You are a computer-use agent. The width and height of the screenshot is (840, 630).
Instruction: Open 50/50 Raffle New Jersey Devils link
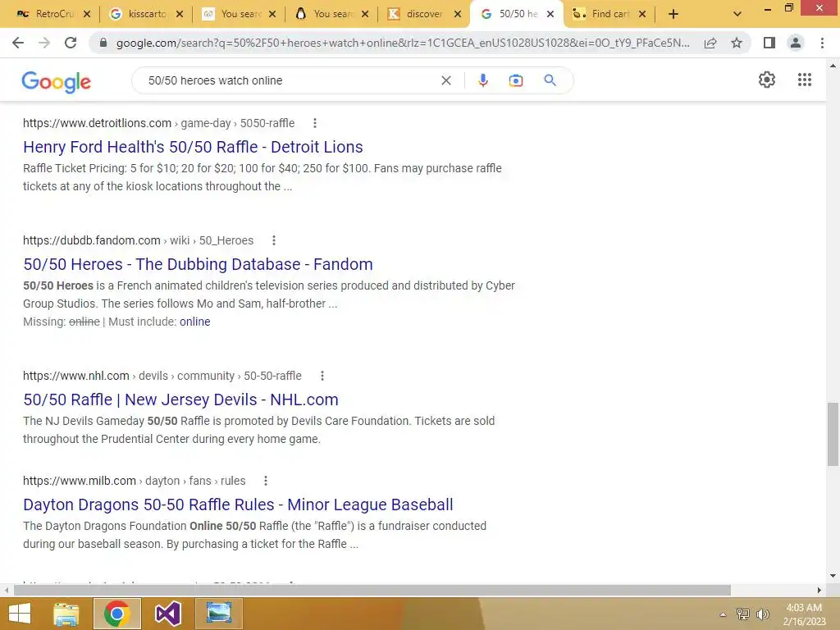tap(180, 399)
